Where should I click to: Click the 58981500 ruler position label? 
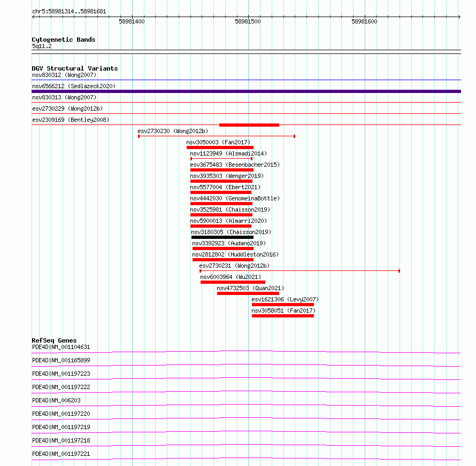248,21
